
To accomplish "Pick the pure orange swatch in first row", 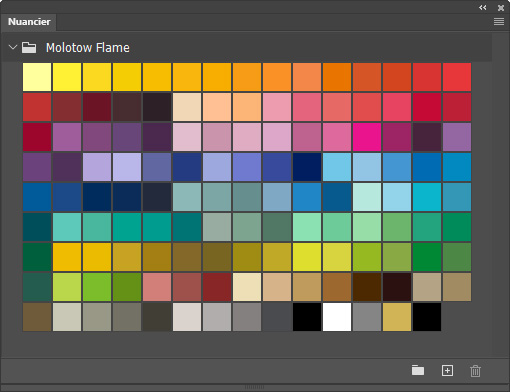I will coord(337,77).
